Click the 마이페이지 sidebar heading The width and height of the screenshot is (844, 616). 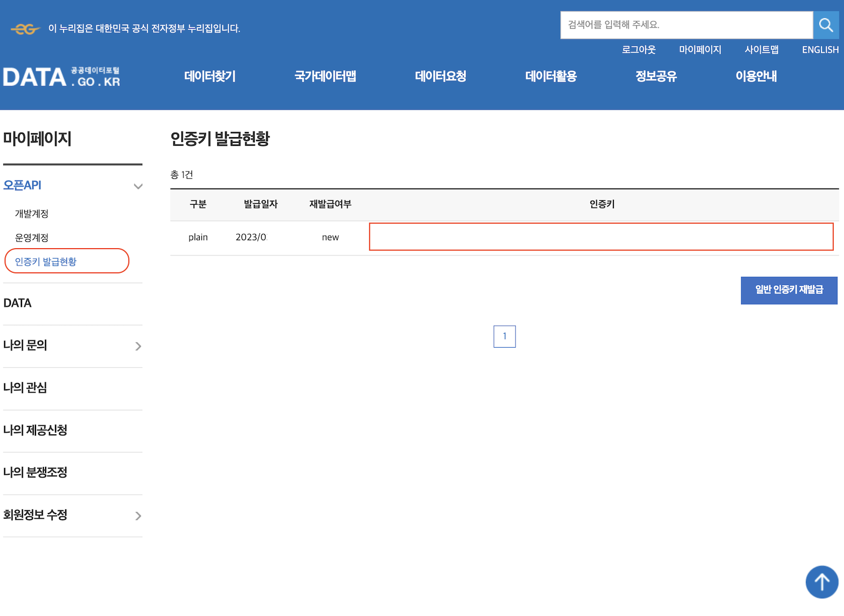[37, 138]
